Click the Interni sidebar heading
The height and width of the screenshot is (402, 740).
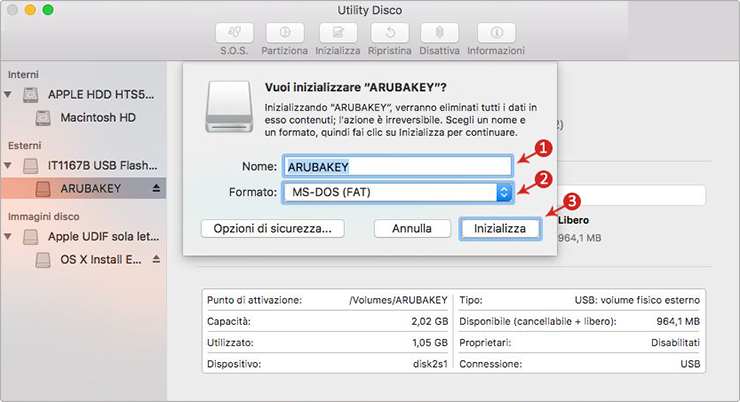tap(23, 75)
